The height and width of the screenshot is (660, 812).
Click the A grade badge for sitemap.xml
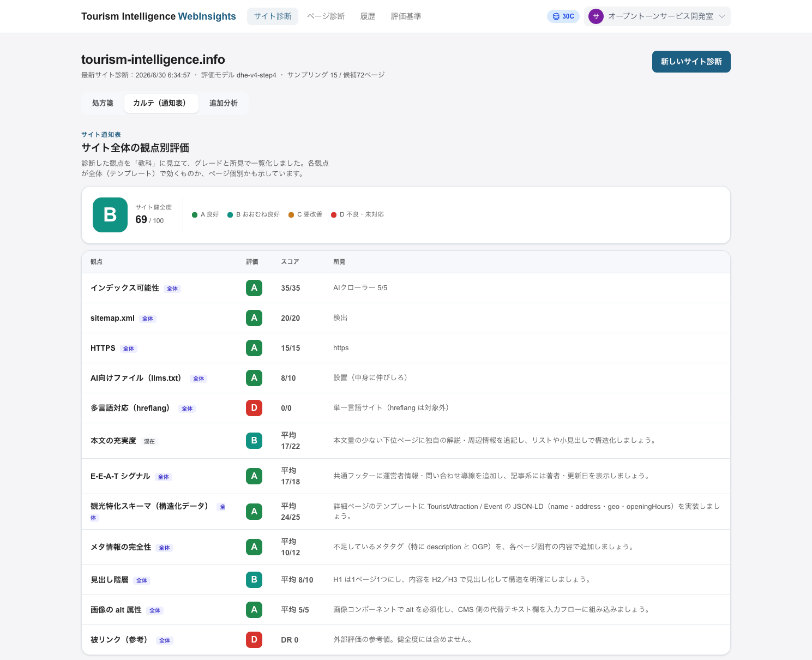254,318
